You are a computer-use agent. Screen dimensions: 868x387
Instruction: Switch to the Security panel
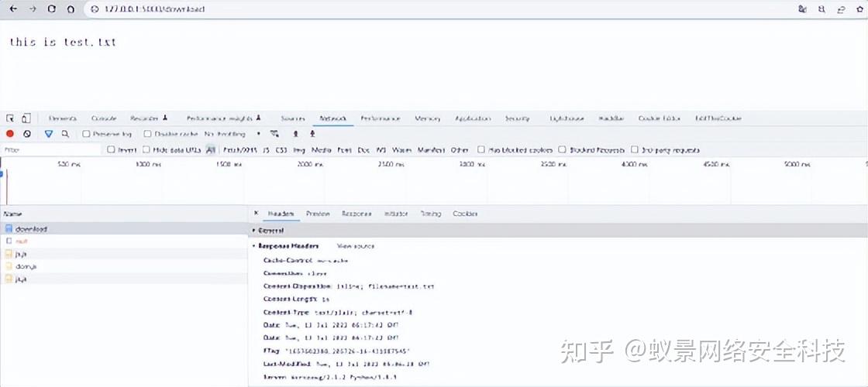click(x=517, y=118)
